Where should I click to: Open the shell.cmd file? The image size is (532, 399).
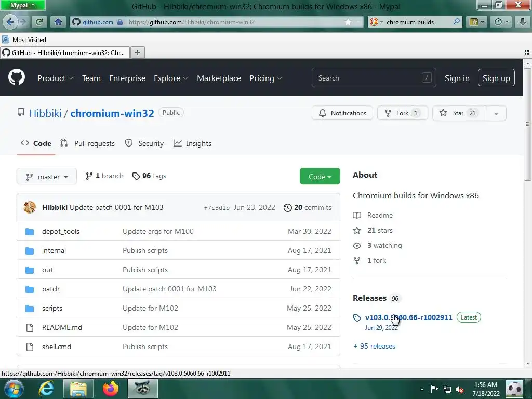pos(57,347)
